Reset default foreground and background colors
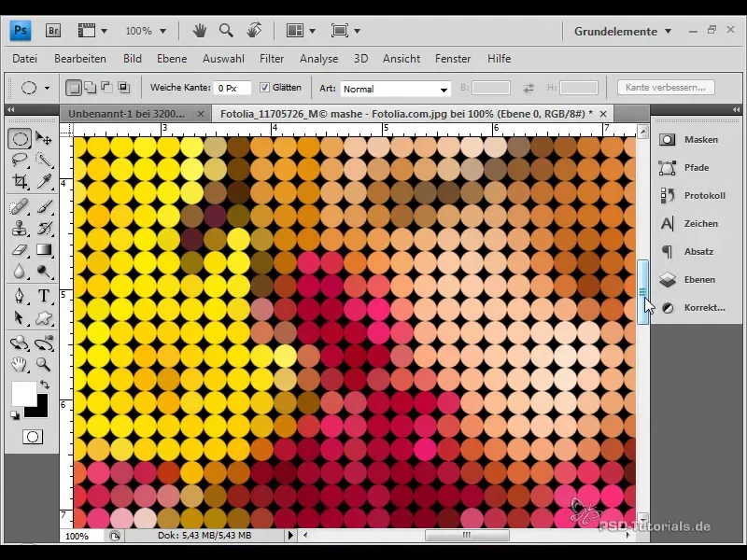The height and width of the screenshot is (560, 747). pyautogui.click(x=15, y=415)
